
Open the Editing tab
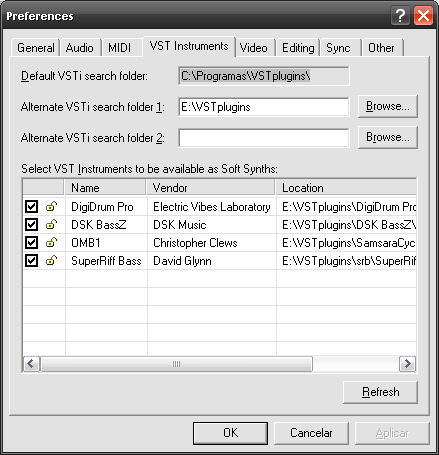pos(298,48)
